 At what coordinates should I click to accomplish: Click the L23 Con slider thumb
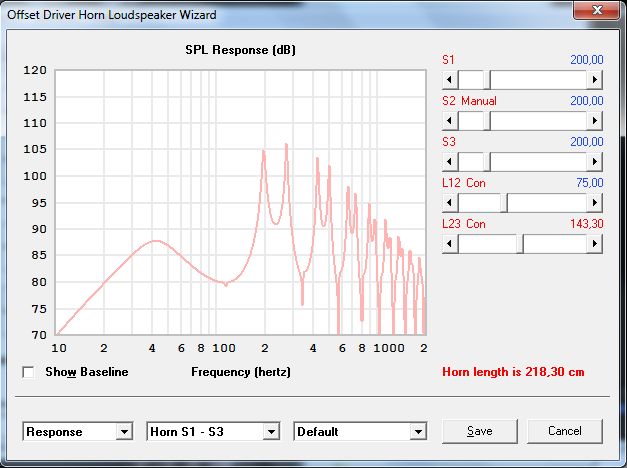[x=520, y=244]
